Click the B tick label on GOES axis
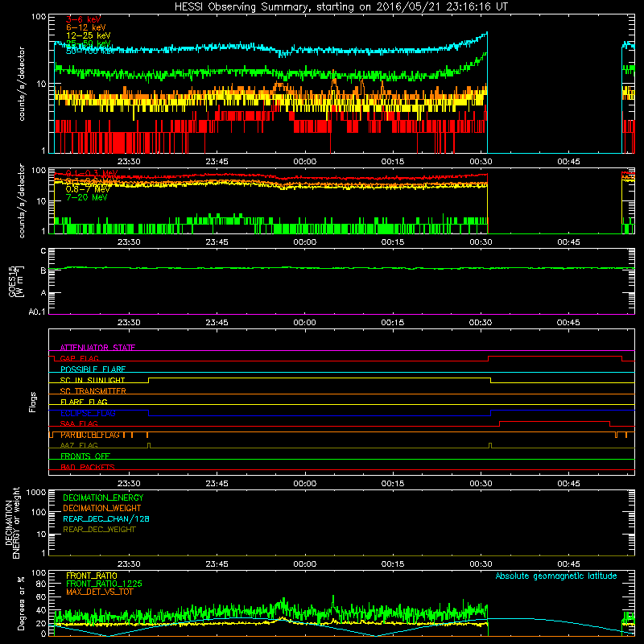This screenshot has height=644, width=644. pyautogui.click(x=43, y=270)
